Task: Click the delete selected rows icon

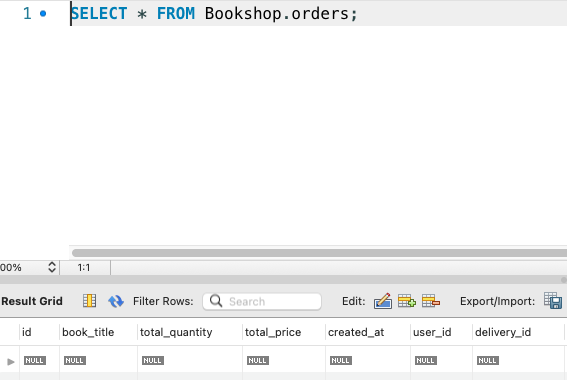Action: point(431,301)
